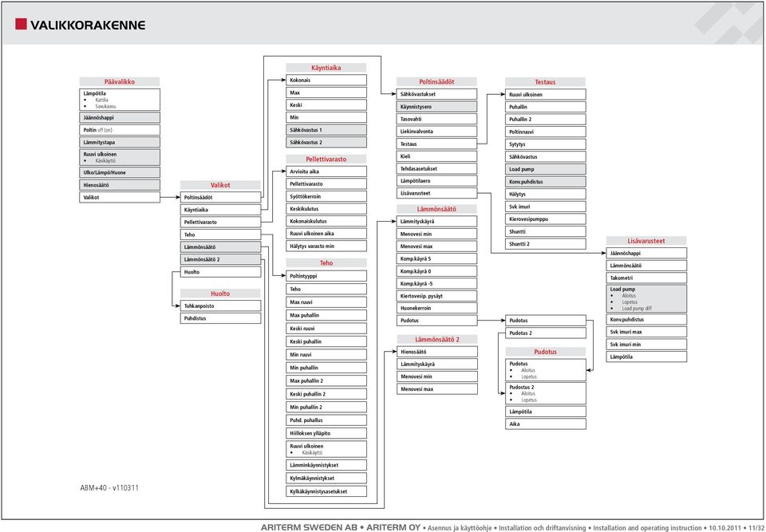This screenshot has height=532, width=766.
Task: Select the "Kokonais" box under Käyntiaika
Action: [326, 80]
